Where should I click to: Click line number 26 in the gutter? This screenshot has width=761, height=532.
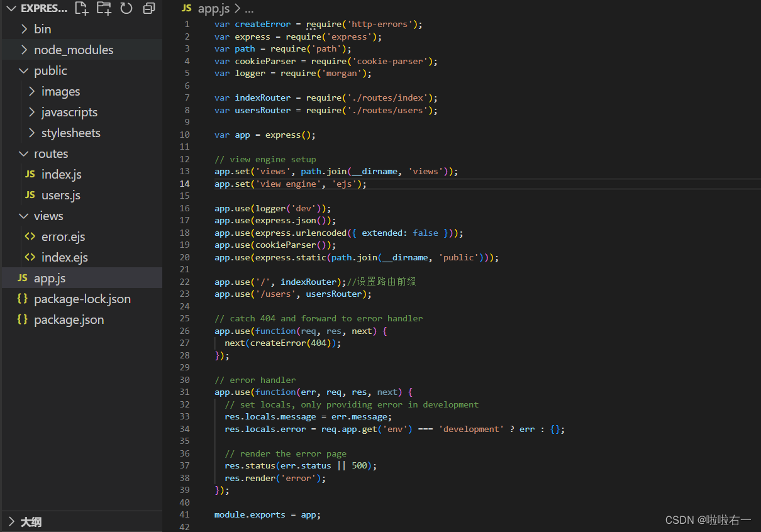[x=184, y=331]
